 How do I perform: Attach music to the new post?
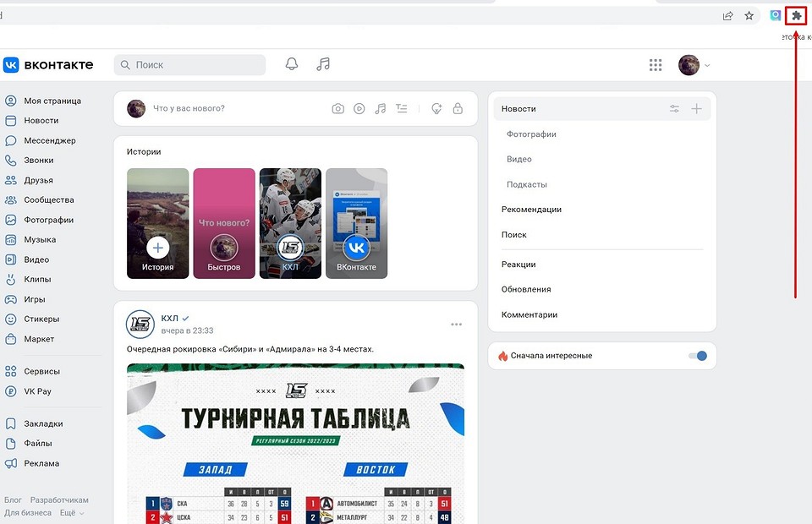[381, 109]
